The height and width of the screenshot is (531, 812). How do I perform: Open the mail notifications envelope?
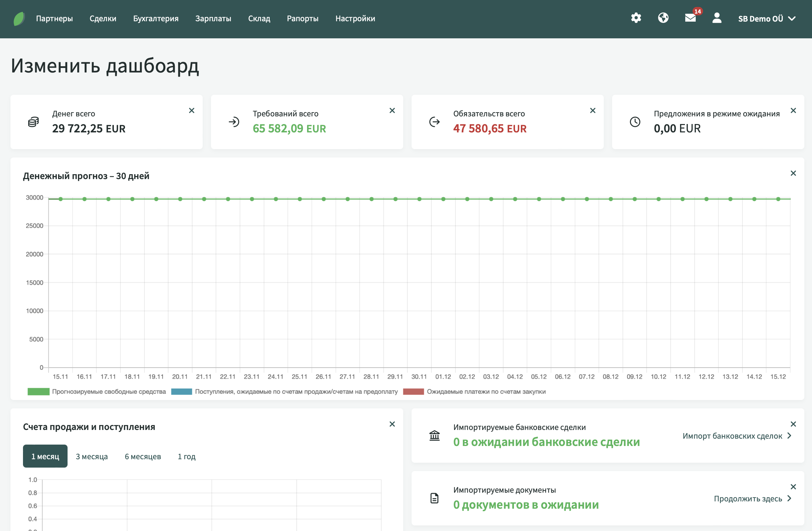pyautogui.click(x=690, y=18)
